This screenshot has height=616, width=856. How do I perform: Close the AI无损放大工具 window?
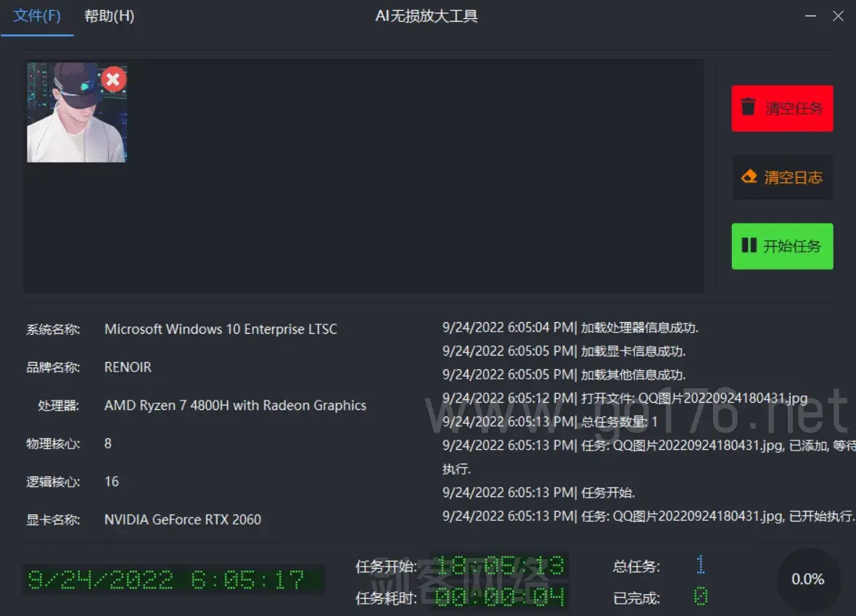pyautogui.click(x=838, y=17)
